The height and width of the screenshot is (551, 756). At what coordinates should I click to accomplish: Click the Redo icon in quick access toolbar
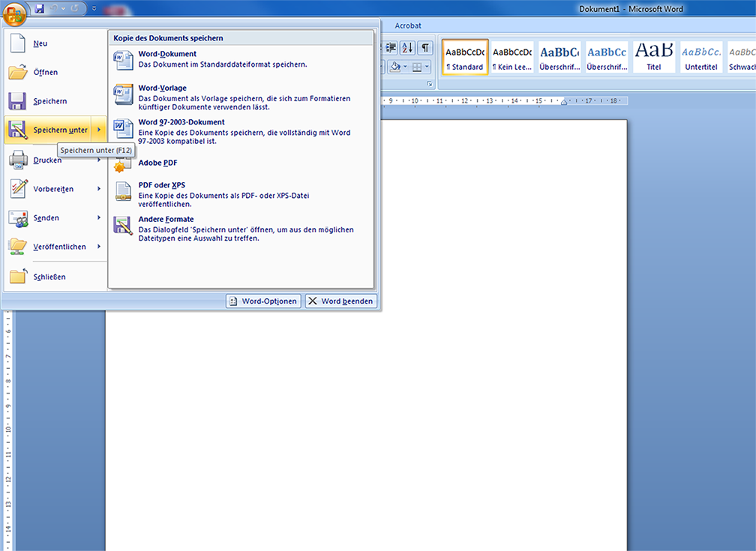(x=75, y=9)
